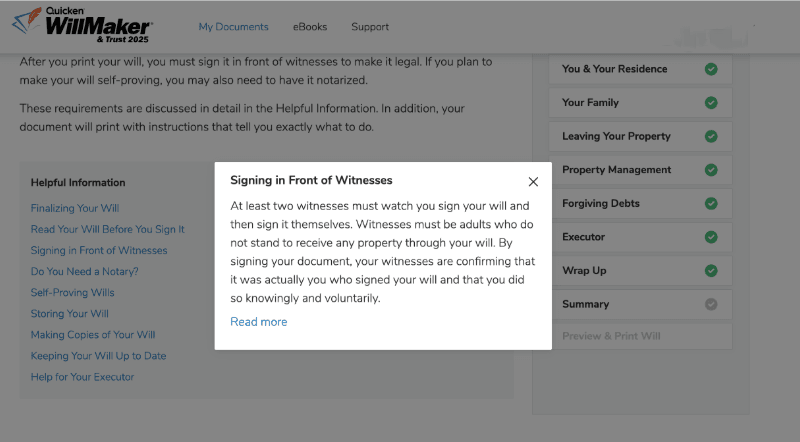Open Do You Need a Notary? link

84,272
